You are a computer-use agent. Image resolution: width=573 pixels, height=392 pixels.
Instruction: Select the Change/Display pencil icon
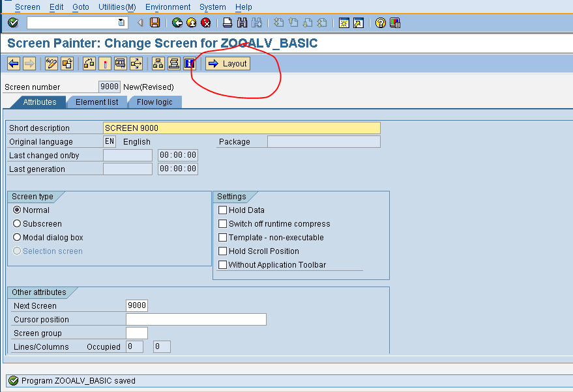coord(52,63)
